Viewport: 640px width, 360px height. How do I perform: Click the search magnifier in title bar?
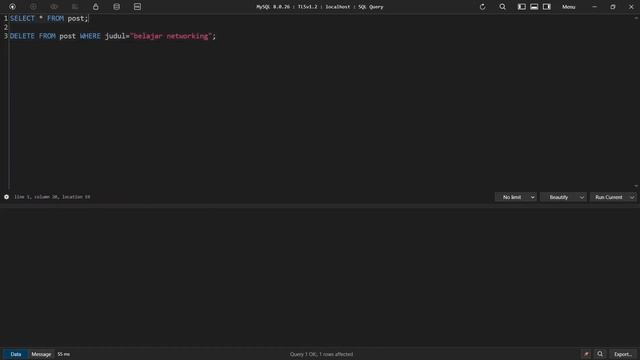point(502,7)
